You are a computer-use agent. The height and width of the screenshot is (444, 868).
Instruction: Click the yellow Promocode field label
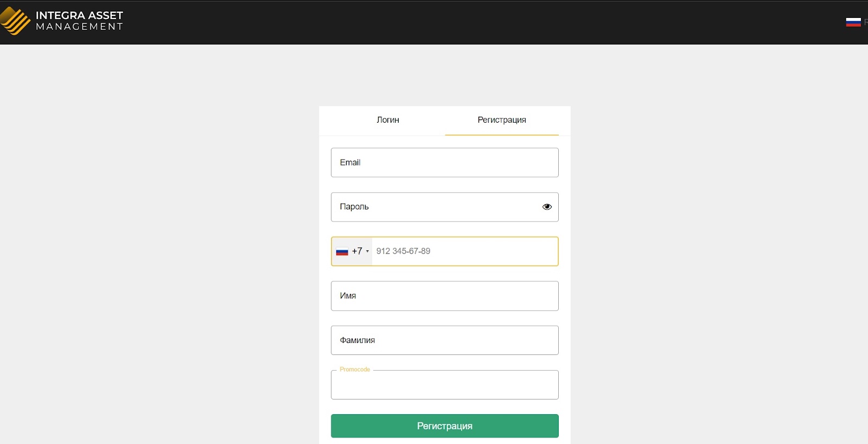pos(355,370)
